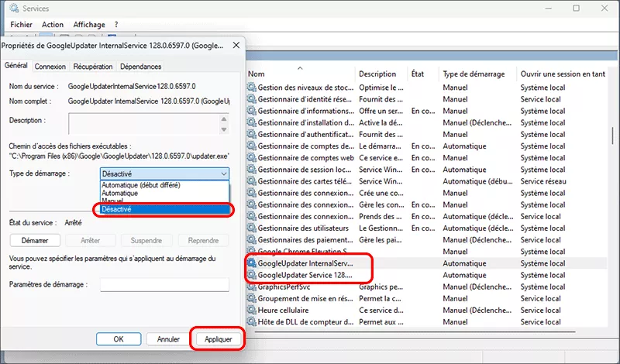Click gear icon of Gestionnaire des utilisateurs row

pyautogui.click(x=251, y=228)
